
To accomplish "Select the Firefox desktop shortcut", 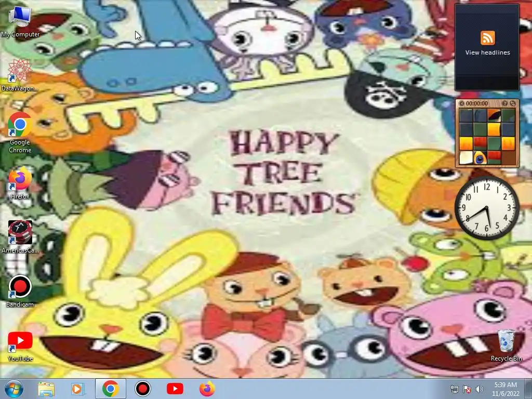I will pos(20,183).
